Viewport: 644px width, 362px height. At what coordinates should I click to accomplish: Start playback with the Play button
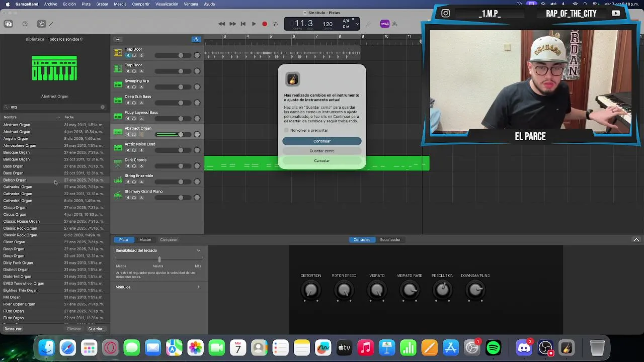(254, 24)
